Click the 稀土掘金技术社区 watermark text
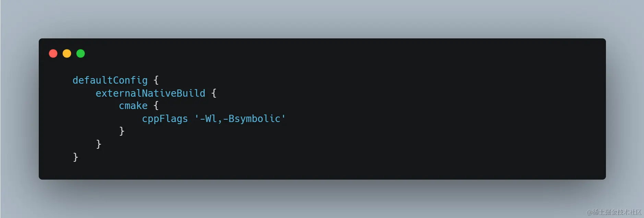 (617, 212)
